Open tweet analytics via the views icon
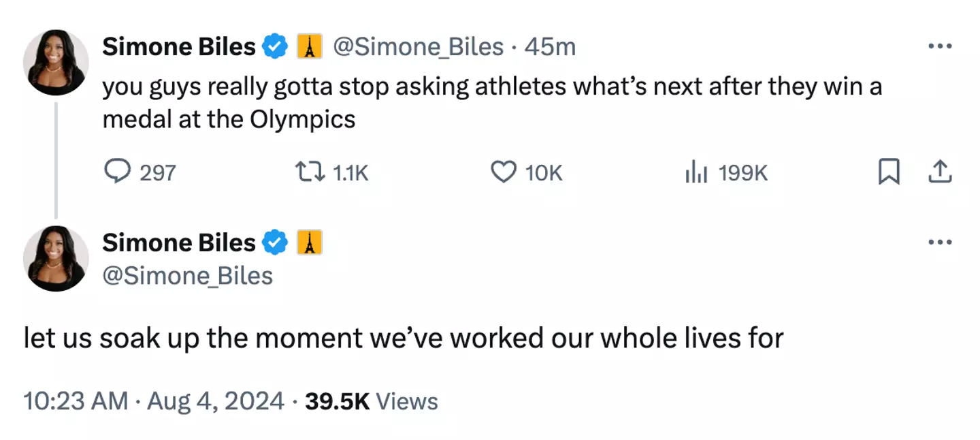 pyautogui.click(x=696, y=172)
